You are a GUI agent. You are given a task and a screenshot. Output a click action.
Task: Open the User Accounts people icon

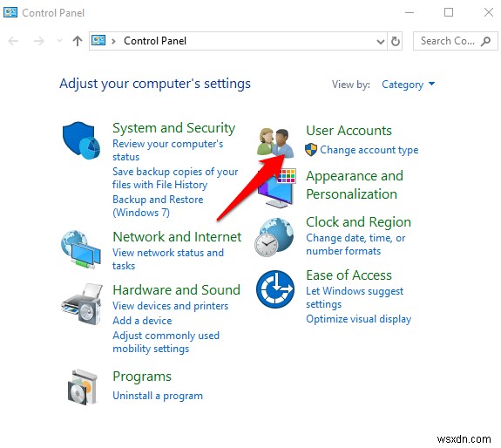[275, 142]
